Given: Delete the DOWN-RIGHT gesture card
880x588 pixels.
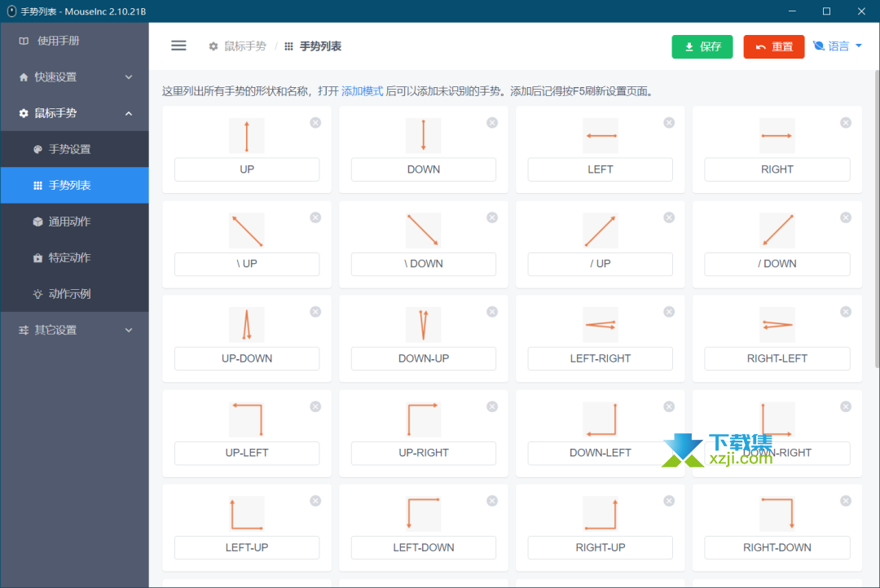Looking at the screenshot, I should (846, 406).
